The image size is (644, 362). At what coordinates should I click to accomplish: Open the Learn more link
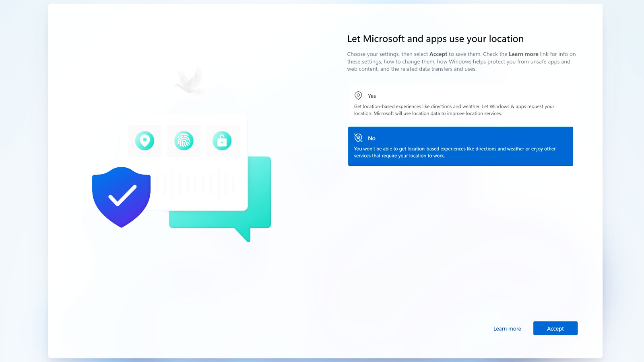(x=507, y=329)
